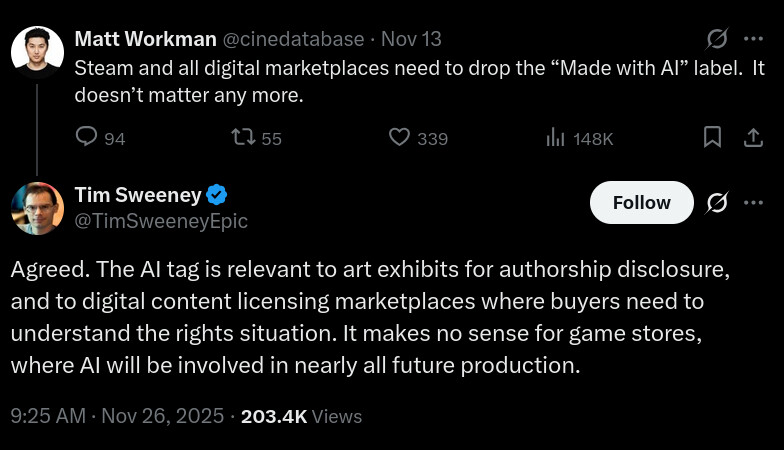Viewport: 784px width, 450px height.
Task: Open Matt Workman's profile picture
Action: [37, 50]
